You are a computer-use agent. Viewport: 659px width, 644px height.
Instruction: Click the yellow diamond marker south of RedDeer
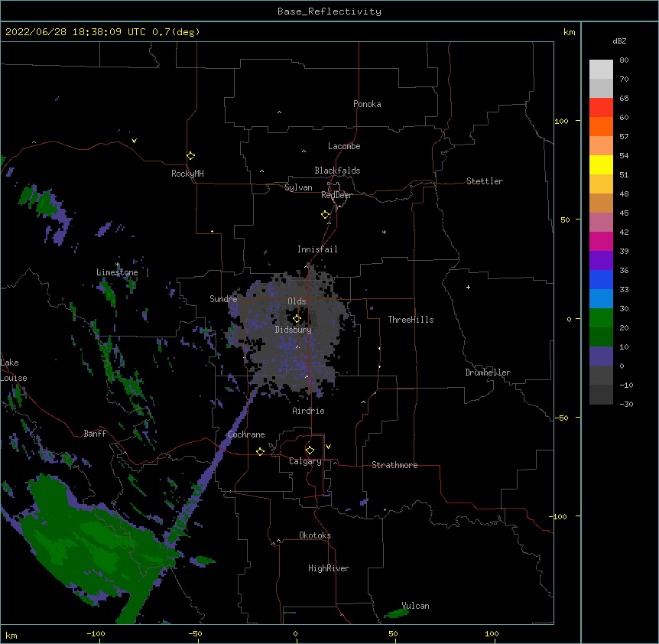click(325, 215)
